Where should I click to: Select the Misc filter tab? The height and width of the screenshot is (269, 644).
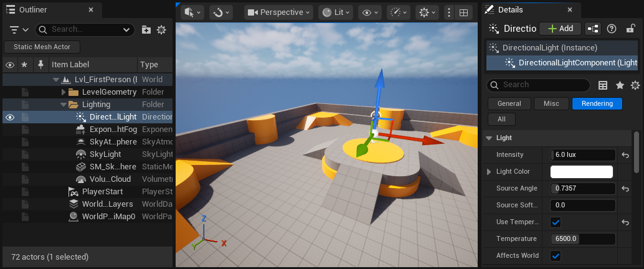coord(551,104)
